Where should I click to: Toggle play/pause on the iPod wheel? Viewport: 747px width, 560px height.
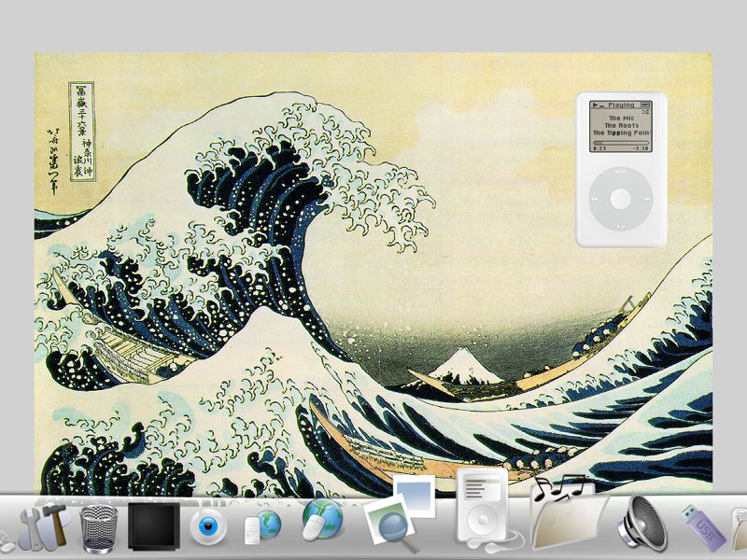tap(621, 226)
